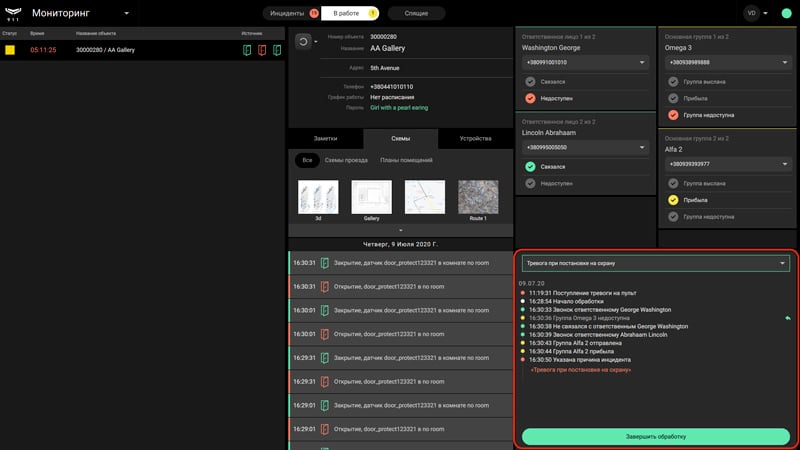Click the circular refresh icon near object number
The width and height of the screenshot is (800, 450).
[x=303, y=41]
